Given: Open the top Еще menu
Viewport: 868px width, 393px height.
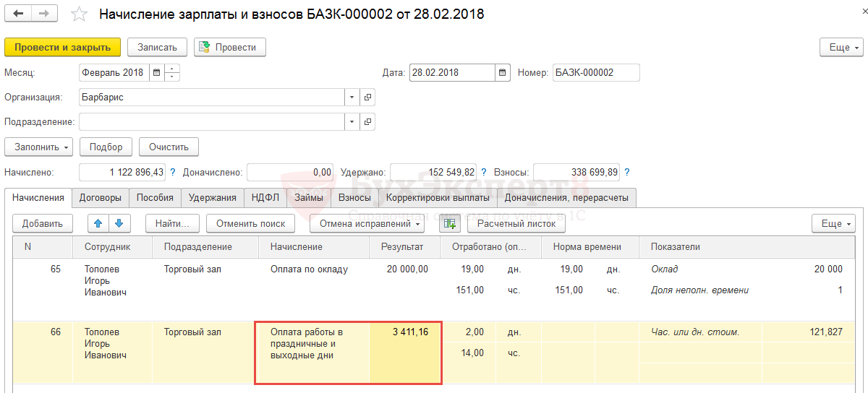Looking at the screenshot, I should click(841, 47).
